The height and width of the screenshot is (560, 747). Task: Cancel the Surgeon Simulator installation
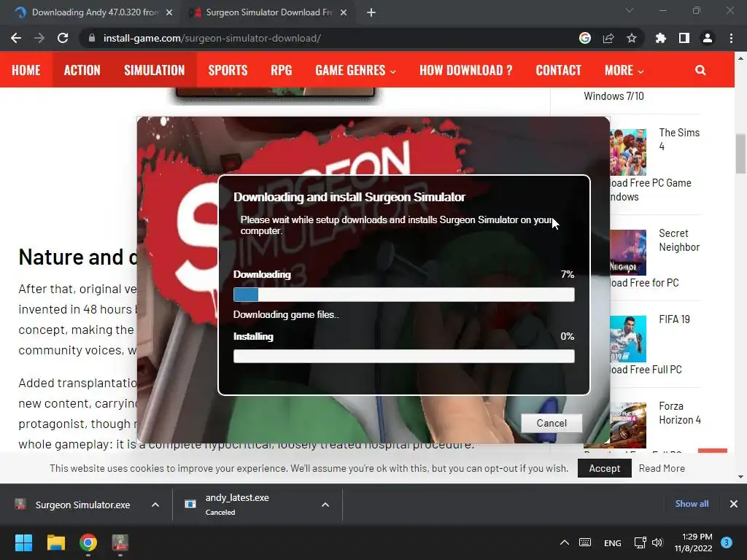(x=551, y=423)
